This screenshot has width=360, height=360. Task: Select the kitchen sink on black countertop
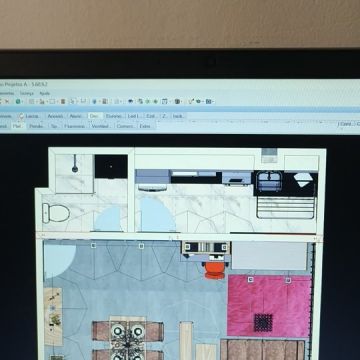270,181
